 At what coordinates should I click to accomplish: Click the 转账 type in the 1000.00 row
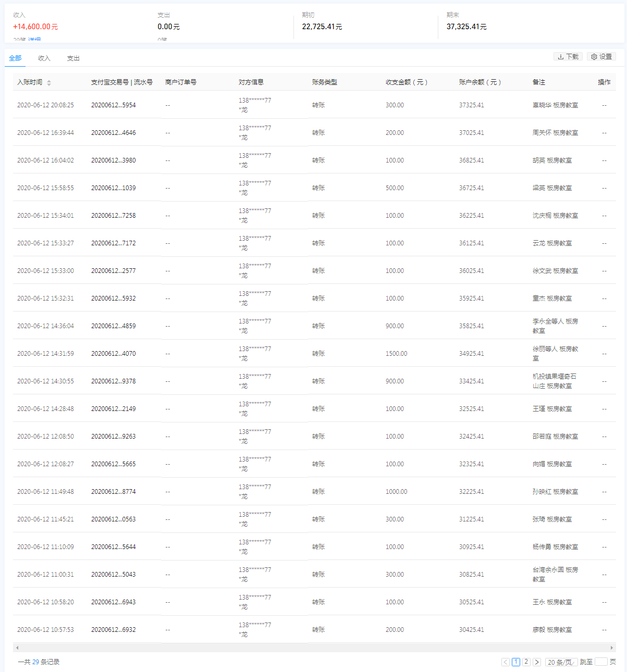tap(318, 492)
